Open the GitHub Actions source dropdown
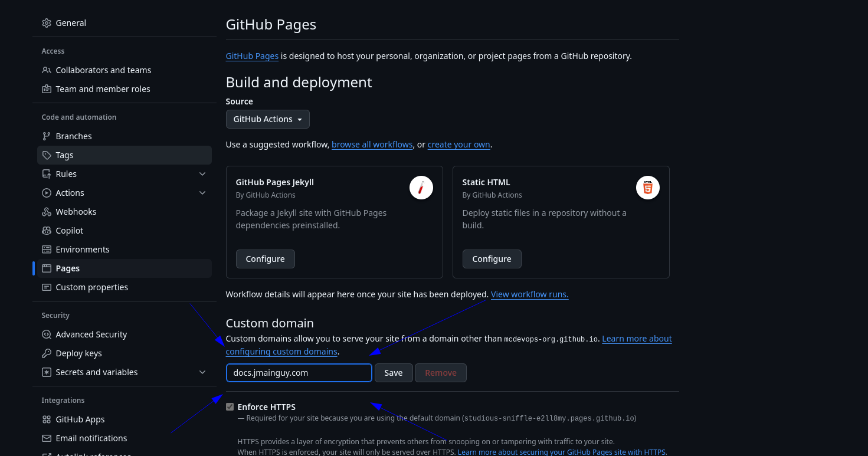The width and height of the screenshot is (868, 456). 267,119
